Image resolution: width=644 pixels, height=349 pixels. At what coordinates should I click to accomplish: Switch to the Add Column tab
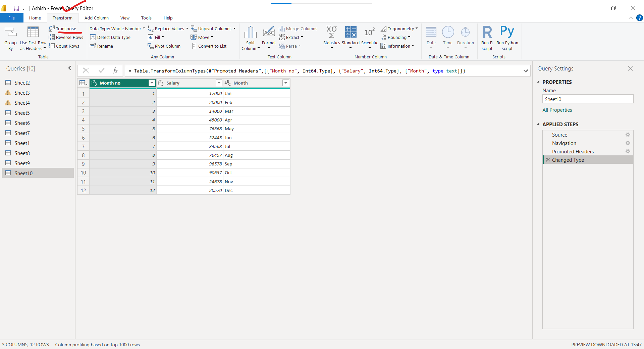(x=96, y=18)
